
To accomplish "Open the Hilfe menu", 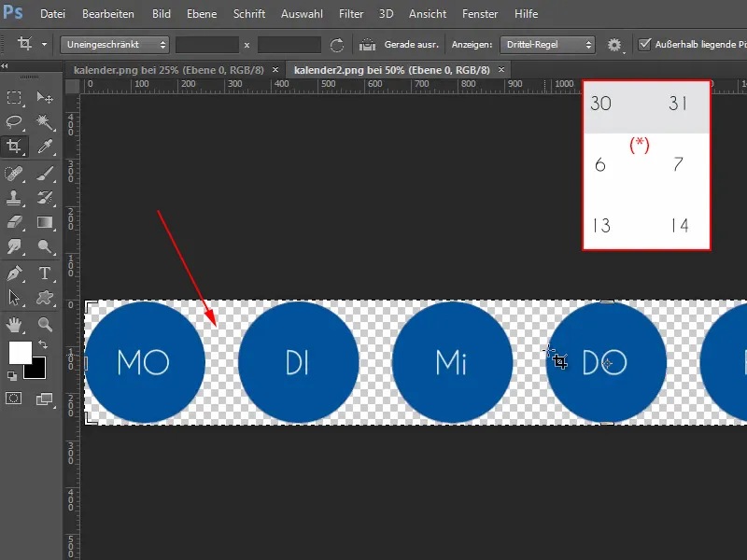I will pos(526,14).
